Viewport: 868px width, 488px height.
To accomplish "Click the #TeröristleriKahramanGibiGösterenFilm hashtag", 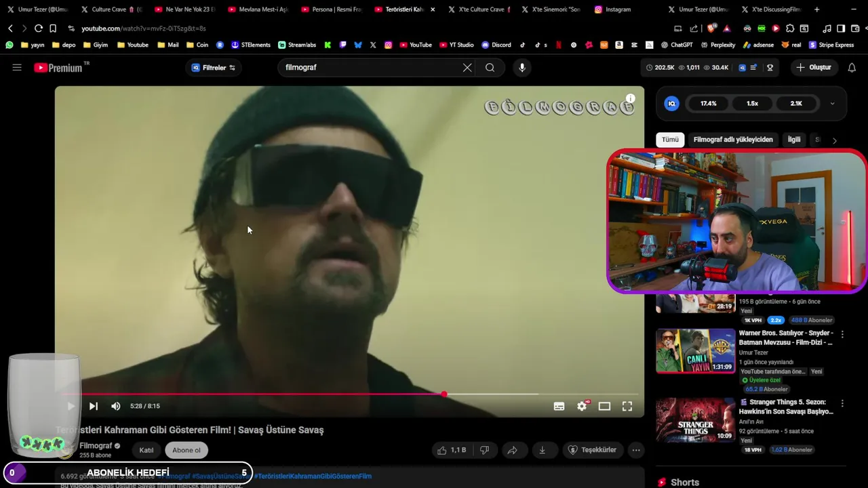I will click(313, 476).
